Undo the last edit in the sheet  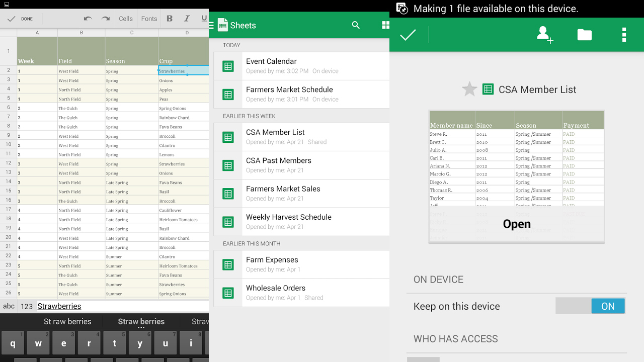(88, 19)
